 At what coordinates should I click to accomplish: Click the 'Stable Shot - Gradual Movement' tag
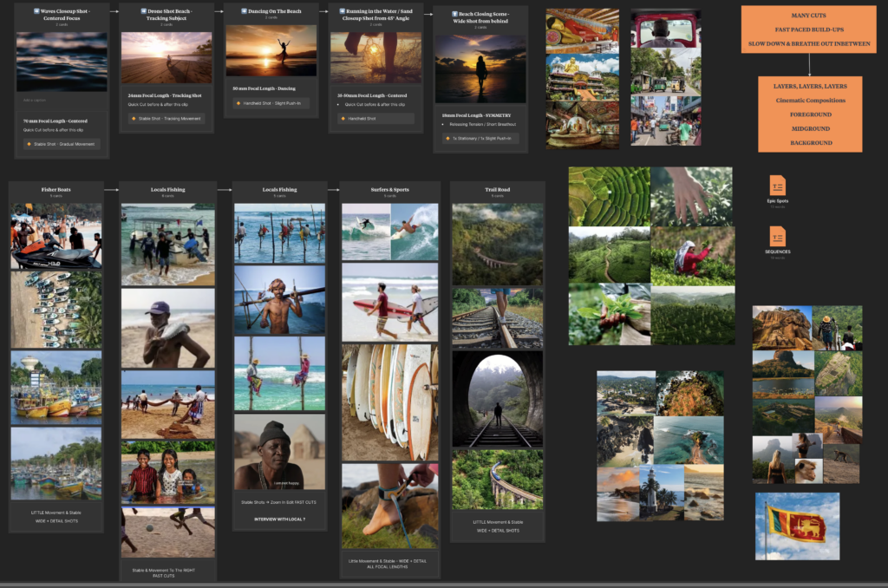62,144
